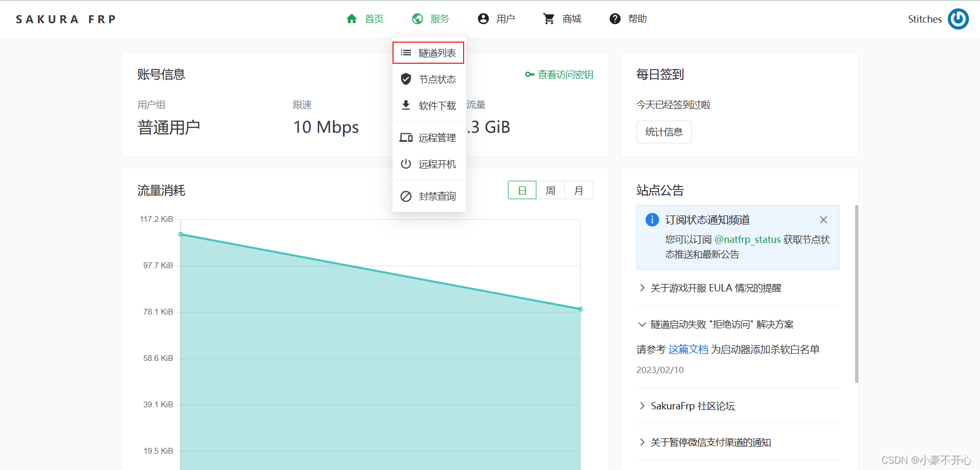Screen dimensions: 980x470
Task: Click the download icon for 软件下载
Action: tap(406, 105)
